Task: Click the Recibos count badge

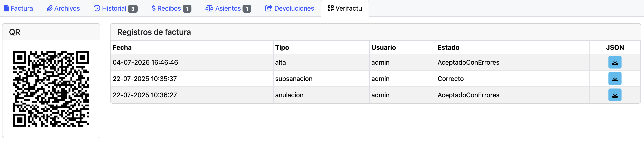Action: (x=187, y=9)
